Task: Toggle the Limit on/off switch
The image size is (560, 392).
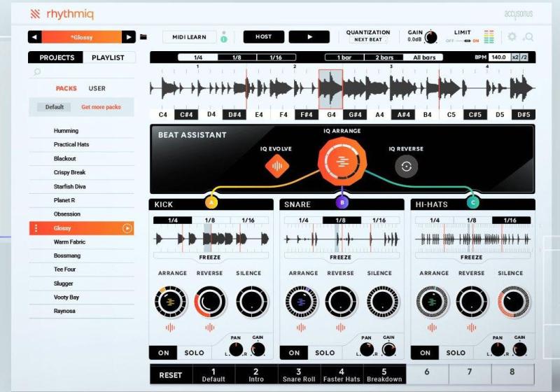Action: point(463,41)
